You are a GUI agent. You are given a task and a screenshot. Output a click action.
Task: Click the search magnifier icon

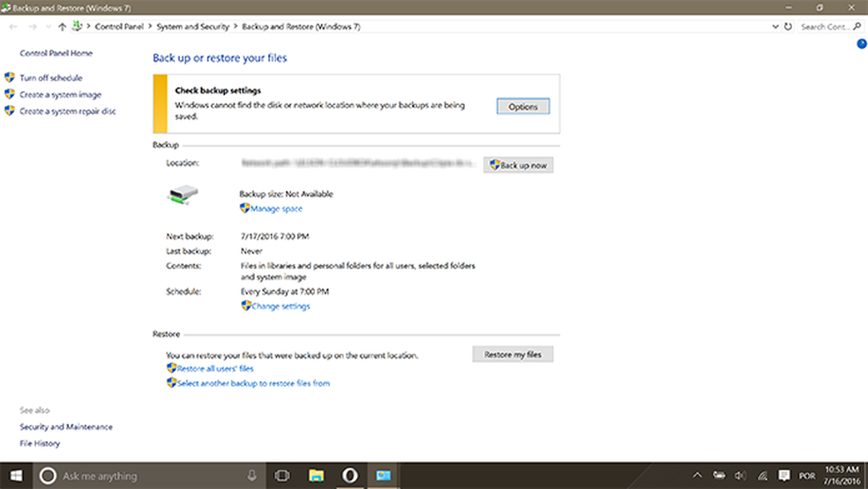(x=857, y=26)
